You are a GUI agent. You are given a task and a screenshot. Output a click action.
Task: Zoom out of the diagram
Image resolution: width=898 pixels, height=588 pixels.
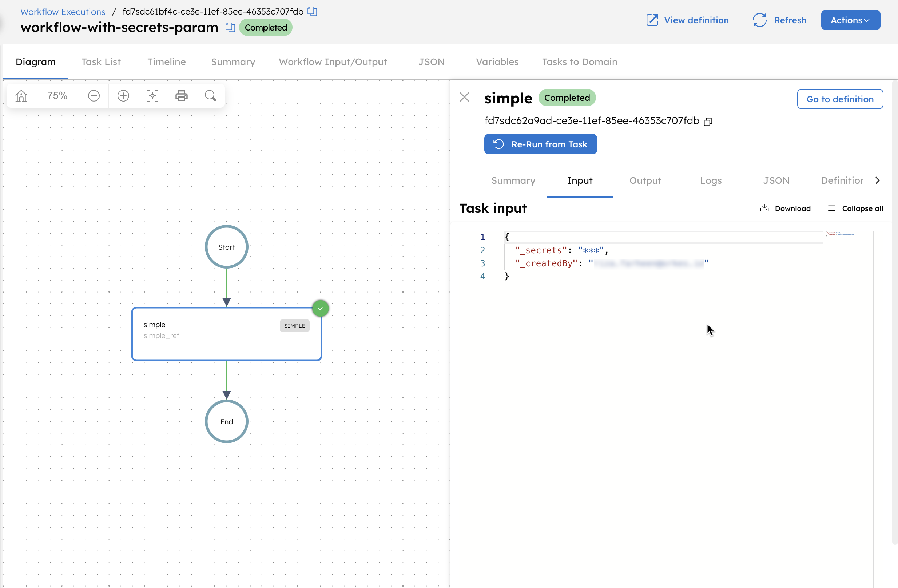pyautogui.click(x=94, y=96)
